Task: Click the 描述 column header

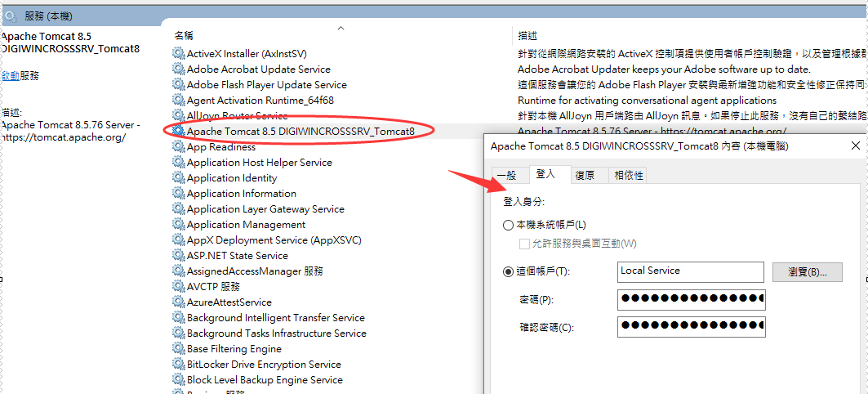Action: (x=527, y=36)
